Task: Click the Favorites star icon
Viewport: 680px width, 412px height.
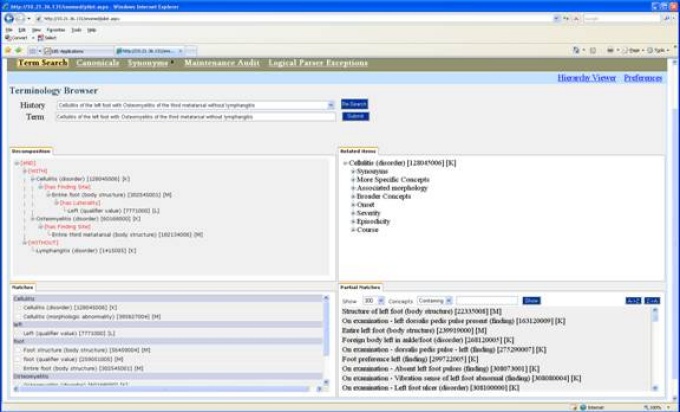Action: (x=8, y=50)
